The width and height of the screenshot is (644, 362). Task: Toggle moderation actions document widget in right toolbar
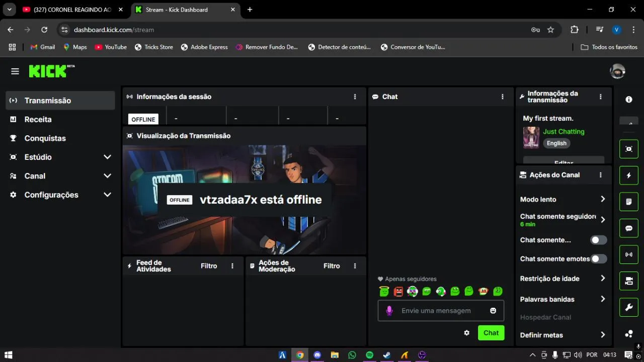(629, 202)
